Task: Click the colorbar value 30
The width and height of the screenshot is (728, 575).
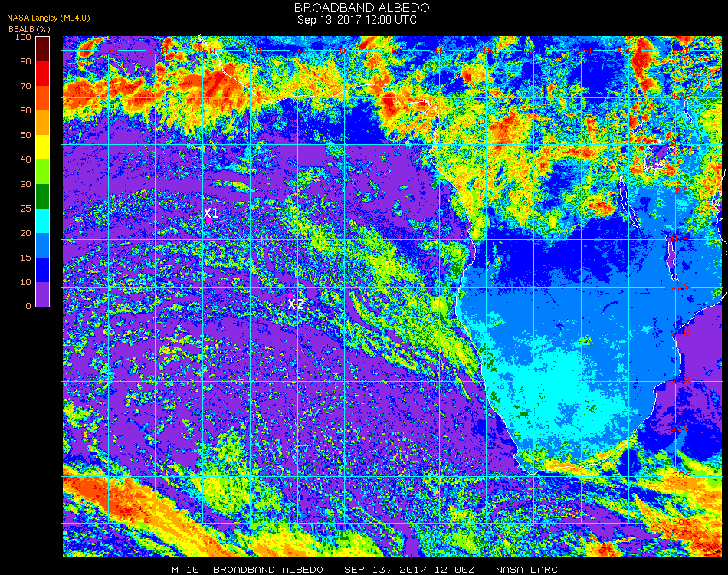Action: coord(25,185)
